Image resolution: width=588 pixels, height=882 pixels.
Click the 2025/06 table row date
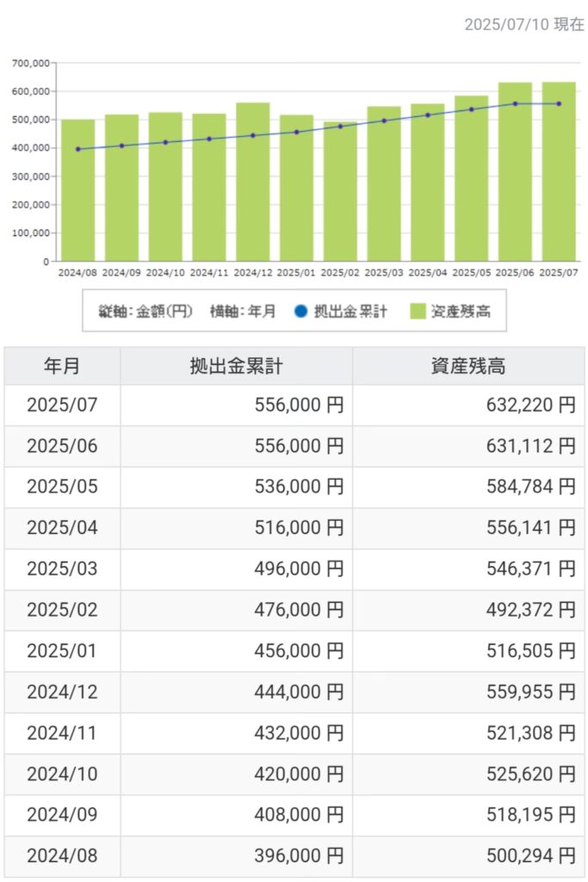point(62,446)
